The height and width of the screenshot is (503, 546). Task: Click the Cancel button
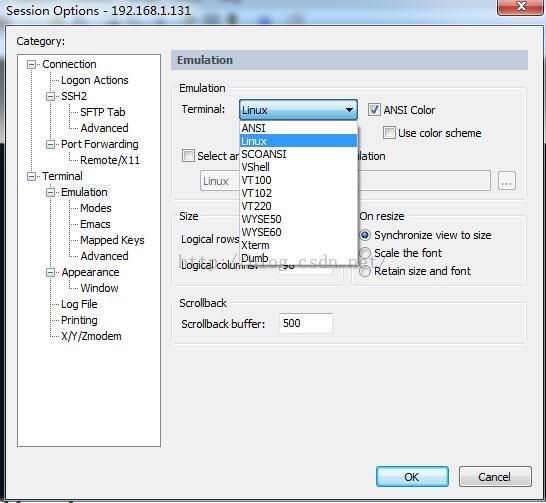(x=495, y=477)
